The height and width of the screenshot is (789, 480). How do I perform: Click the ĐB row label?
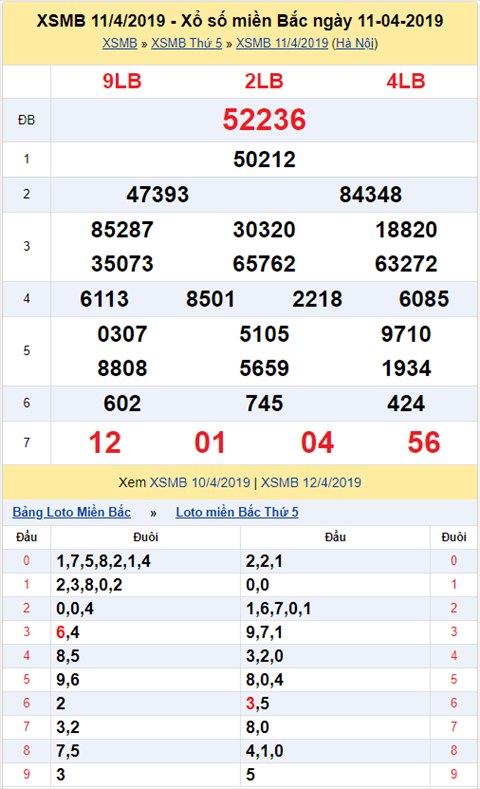[27, 120]
